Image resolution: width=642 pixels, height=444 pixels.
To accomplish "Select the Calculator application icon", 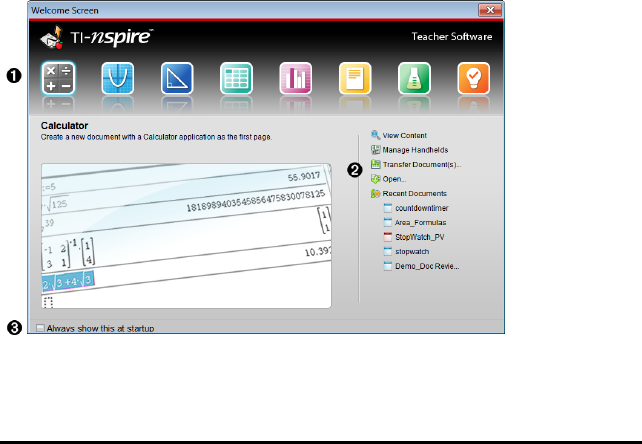I will pyautogui.click(x=58, y=78).
